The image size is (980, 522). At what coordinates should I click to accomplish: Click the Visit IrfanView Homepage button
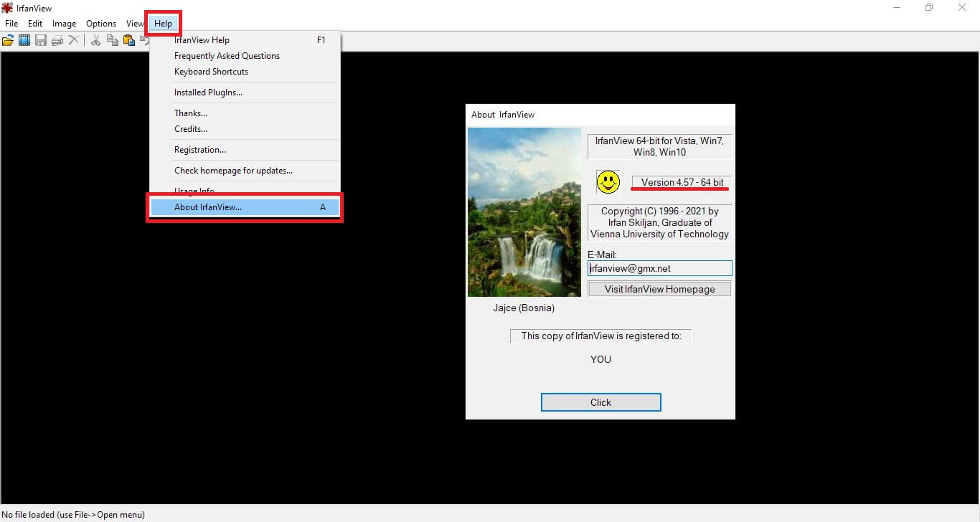point(659,289)
